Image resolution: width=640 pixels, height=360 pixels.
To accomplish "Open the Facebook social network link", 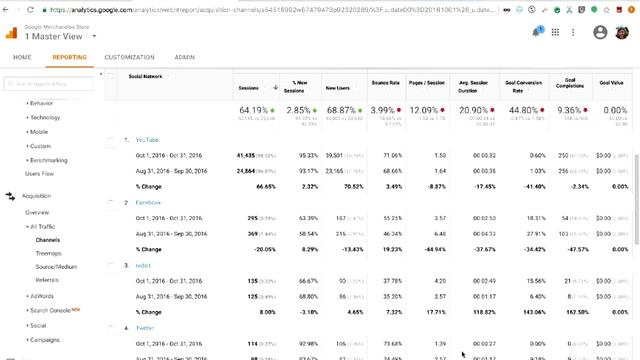I will pyautogui.click(x=148, y=202).
